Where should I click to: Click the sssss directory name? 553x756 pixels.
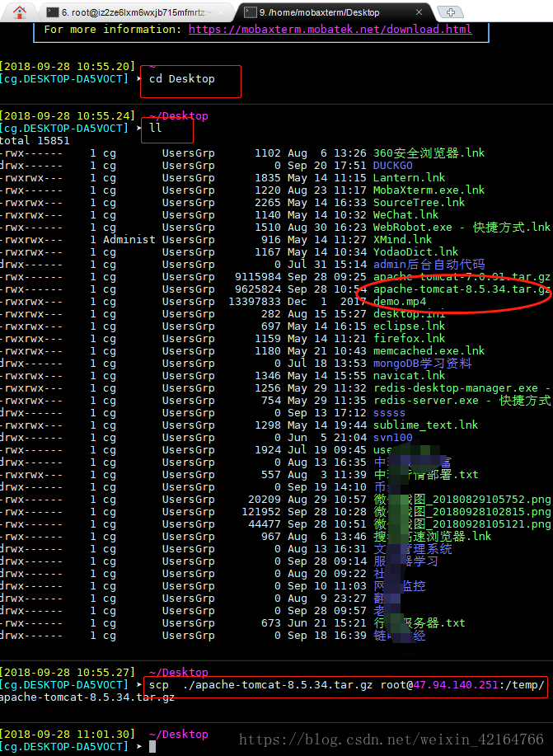[x=389, y=413]
